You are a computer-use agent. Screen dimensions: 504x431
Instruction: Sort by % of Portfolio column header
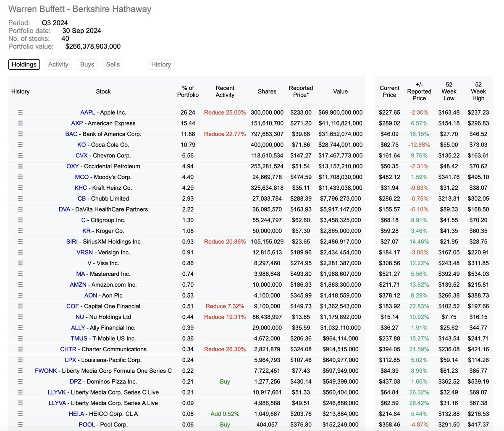(x=188, y=91)
